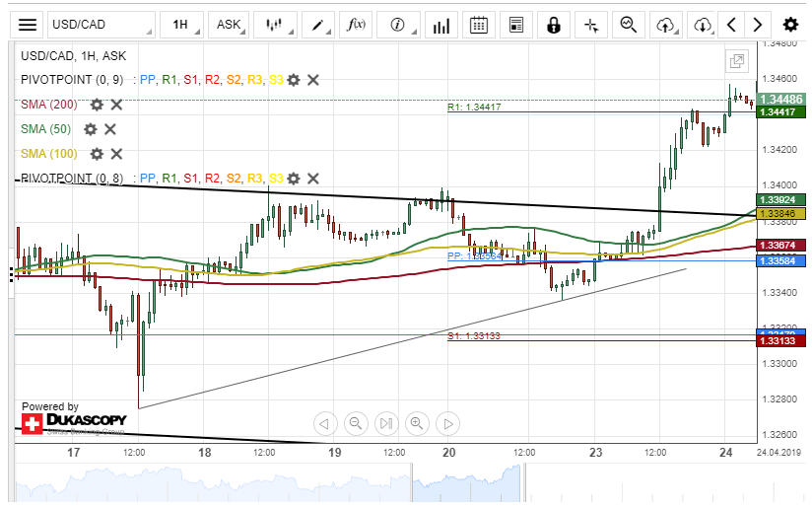Open the f(x) indicators menu

355,25
